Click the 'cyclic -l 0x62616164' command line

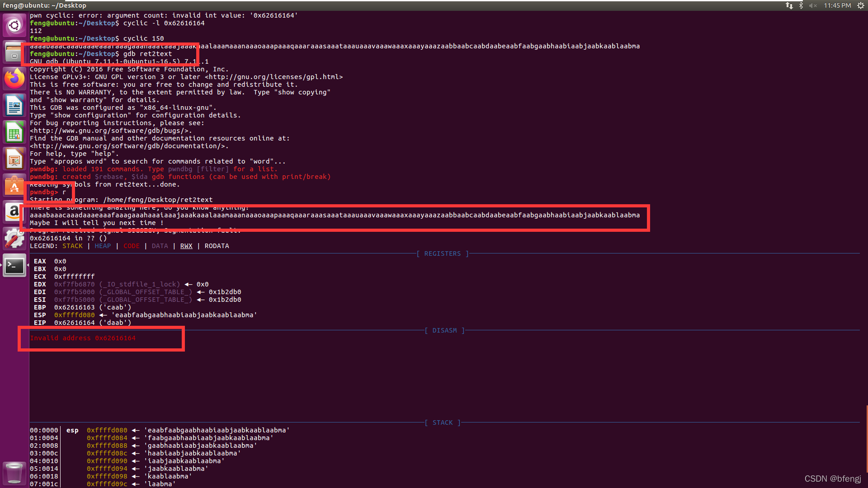pyautogui.click(x=117, y=23)
